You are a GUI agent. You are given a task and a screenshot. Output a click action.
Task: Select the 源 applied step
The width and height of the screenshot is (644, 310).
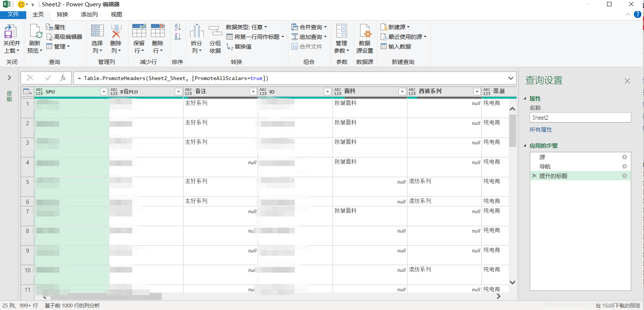pos(580,157)
